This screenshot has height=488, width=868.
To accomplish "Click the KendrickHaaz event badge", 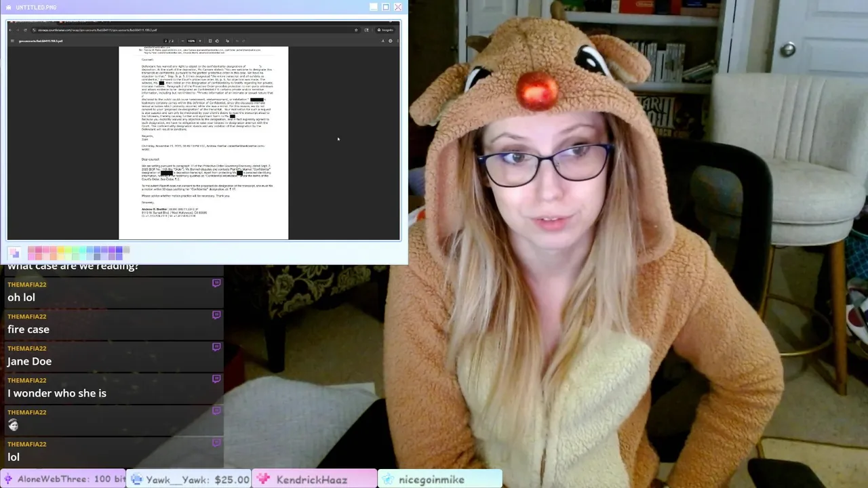I will tap(314, 479).
